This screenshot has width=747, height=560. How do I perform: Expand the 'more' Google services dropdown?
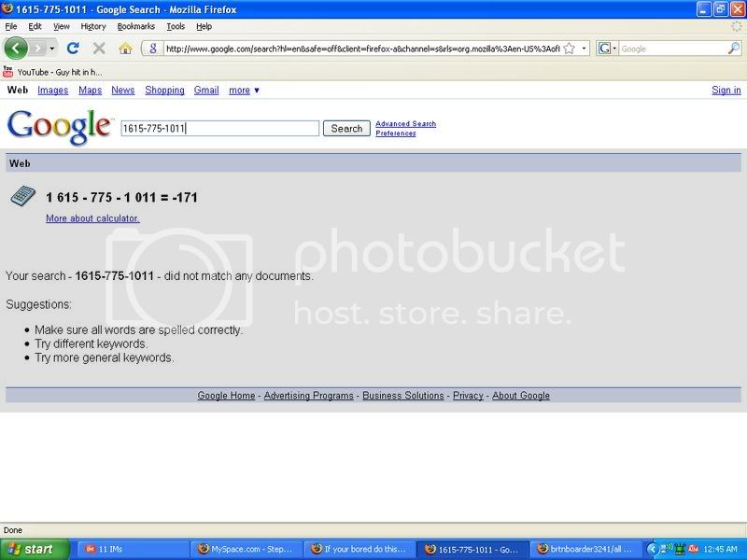tap(244, 90)
